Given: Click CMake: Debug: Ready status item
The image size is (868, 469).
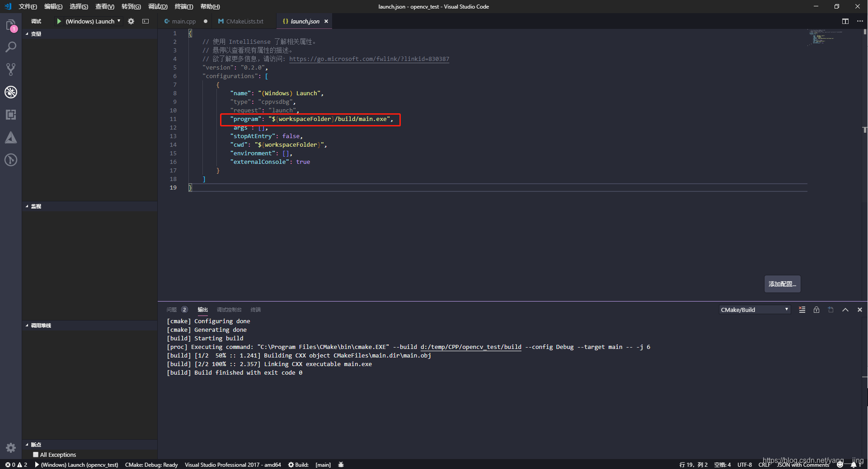Looking at the screenshot, I should [x=151, y=464].
